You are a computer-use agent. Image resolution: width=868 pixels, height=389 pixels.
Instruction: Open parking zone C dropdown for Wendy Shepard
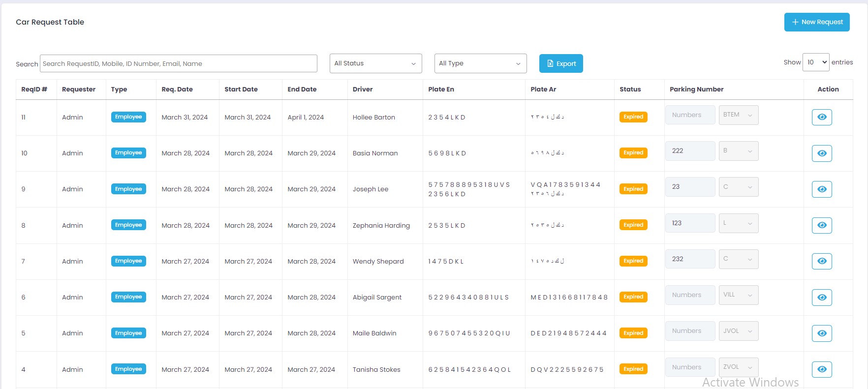click(x=739, y=259)
